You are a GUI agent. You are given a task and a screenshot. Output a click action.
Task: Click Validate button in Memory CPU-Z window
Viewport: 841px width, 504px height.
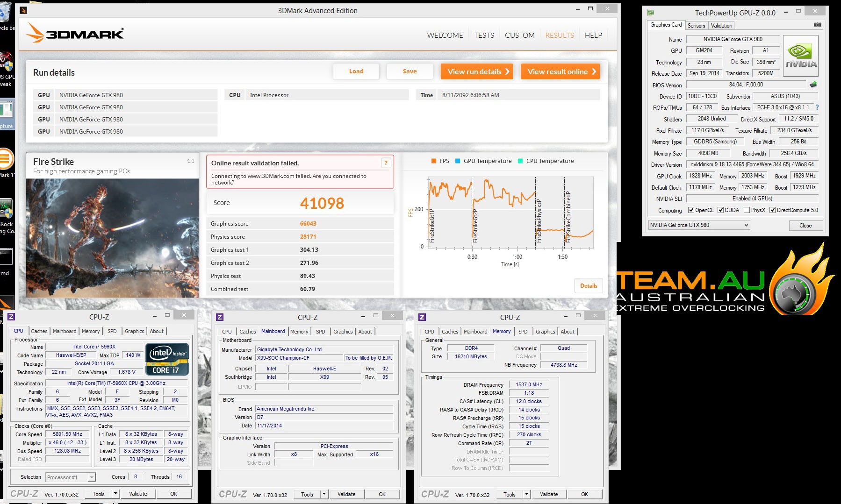point(549,494)
